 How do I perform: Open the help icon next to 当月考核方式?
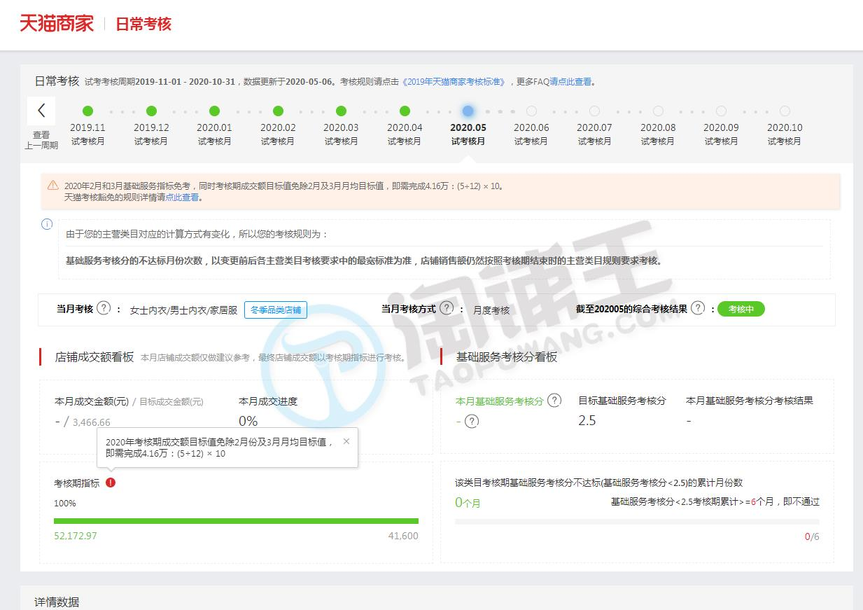coord(447,308)
